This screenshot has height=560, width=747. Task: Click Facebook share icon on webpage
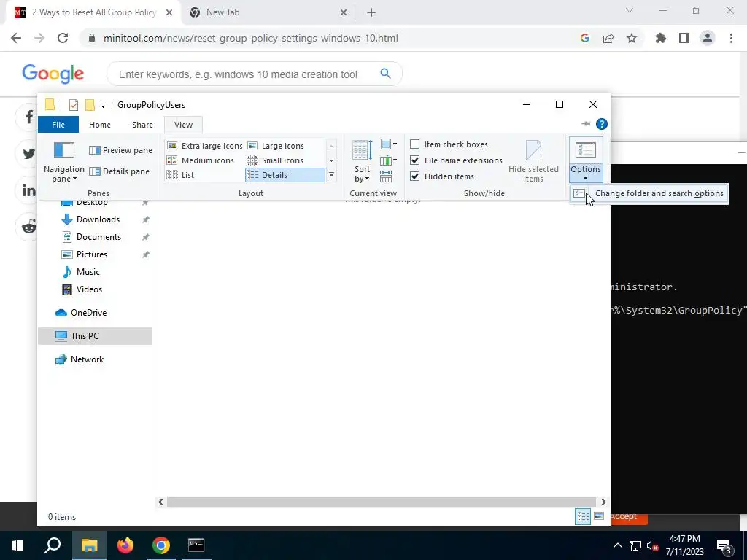point(28,117)
